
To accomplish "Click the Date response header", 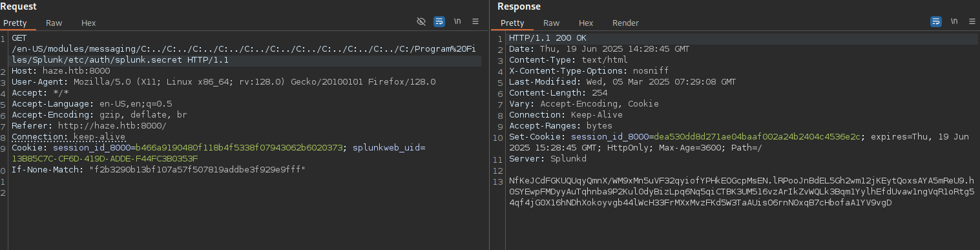I will pos(599,49).
